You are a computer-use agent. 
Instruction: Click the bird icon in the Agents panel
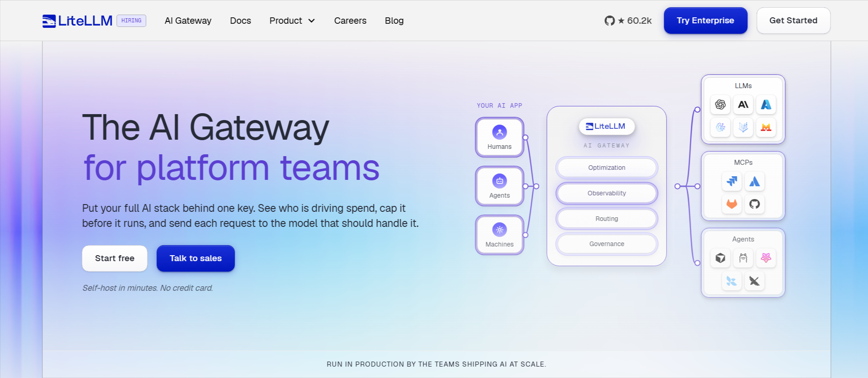pos(755,281)
